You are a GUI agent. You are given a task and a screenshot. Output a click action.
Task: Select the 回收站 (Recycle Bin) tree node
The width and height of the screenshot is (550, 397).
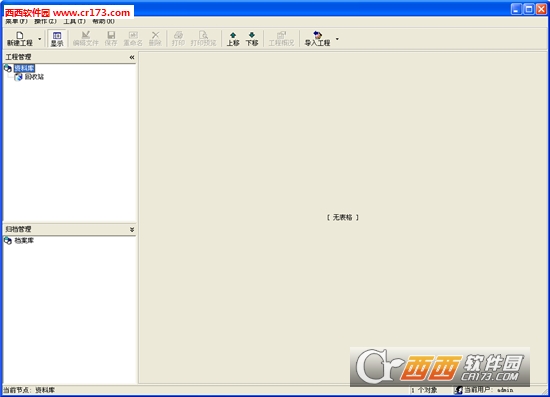[x=34, y=77]
